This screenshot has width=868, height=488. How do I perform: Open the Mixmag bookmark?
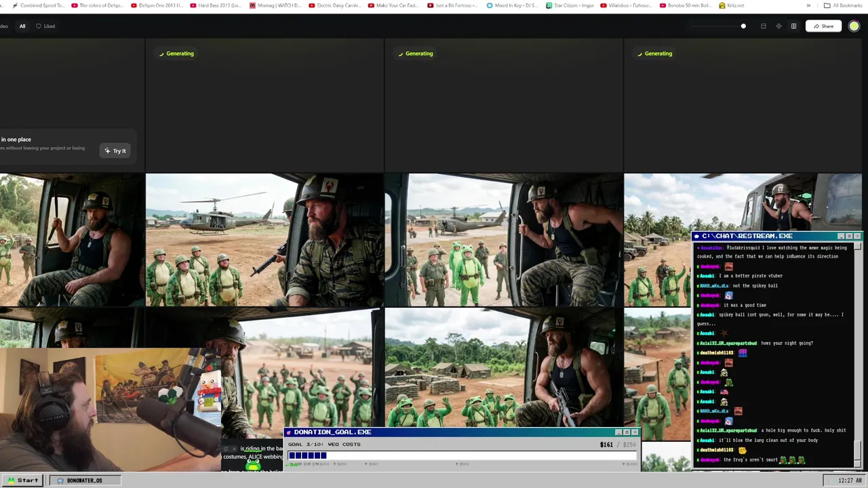[x=275, y=5]
